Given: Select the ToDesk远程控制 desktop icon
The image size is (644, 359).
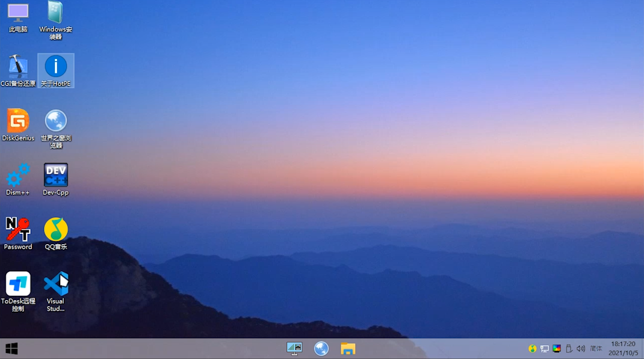Looking at the screenshot, I should pyautogui.click(x=18, y=283).
